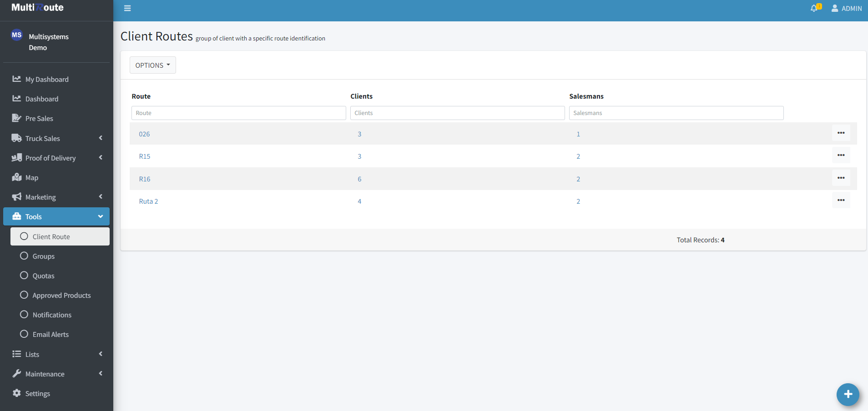Open the notifications bell icon

tap(814, 8)
